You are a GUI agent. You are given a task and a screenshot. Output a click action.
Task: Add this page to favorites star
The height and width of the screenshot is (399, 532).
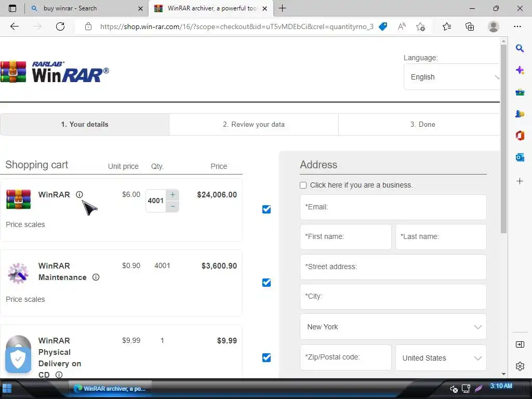coord(420,26)
